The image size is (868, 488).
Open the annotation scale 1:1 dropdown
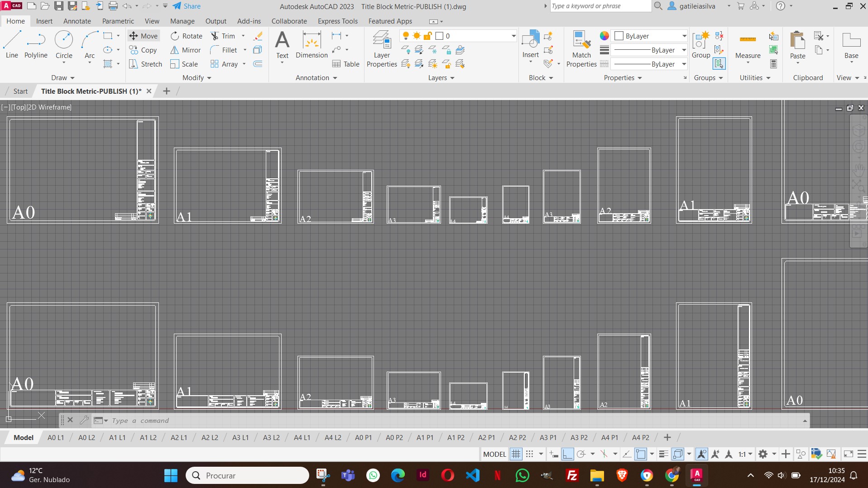745,454
